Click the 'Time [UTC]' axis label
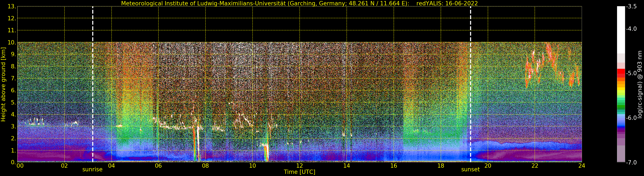The width and height of the screenshot is (644, 176). (300, 172)
